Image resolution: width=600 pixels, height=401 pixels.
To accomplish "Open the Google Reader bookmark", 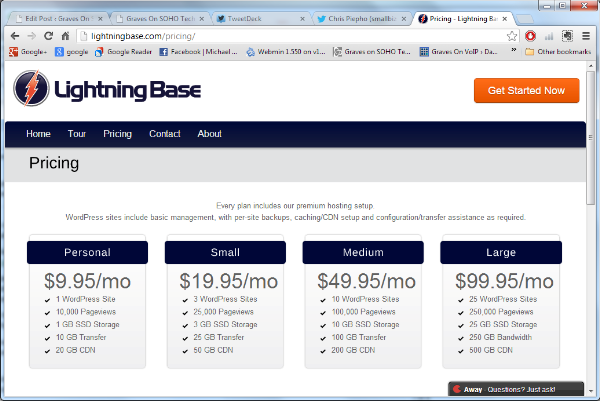I will (x=123, y=52).
